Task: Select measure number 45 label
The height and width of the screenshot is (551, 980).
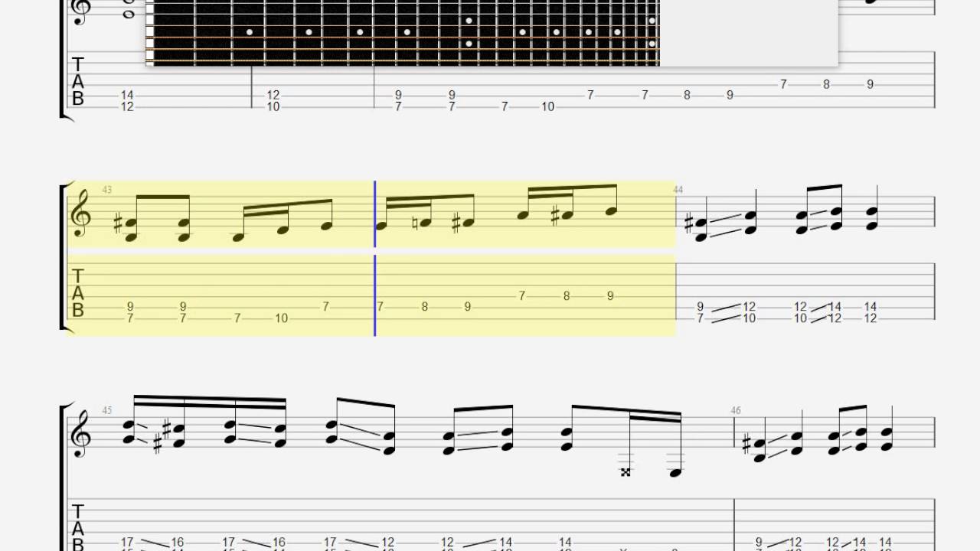Action: click(106, 410)
